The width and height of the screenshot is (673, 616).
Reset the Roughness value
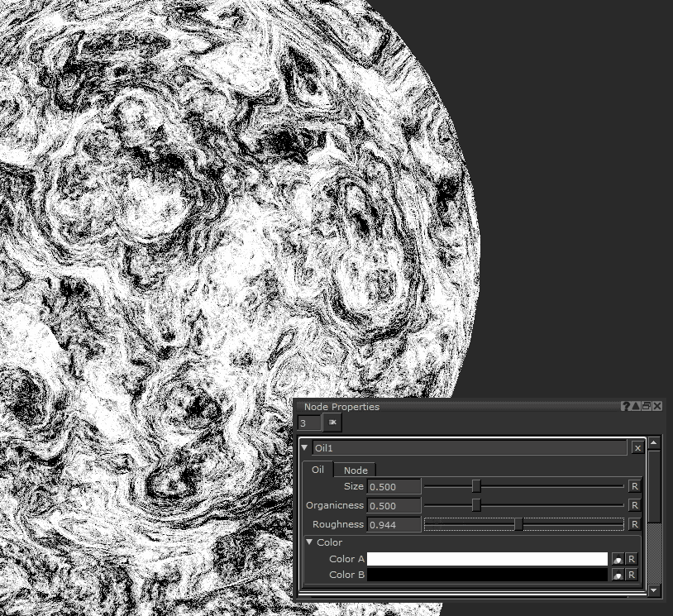click(634, 524)
